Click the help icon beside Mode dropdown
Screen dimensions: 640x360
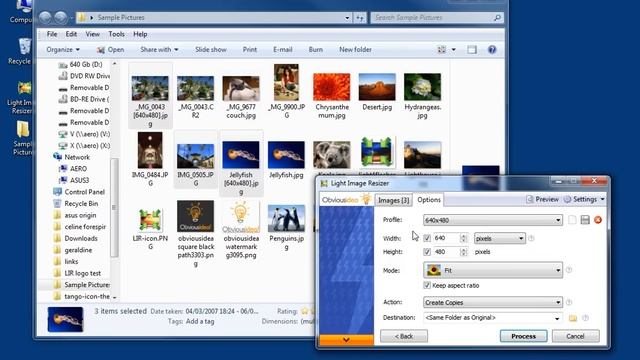pyautogui.click(x=569, y=270)
